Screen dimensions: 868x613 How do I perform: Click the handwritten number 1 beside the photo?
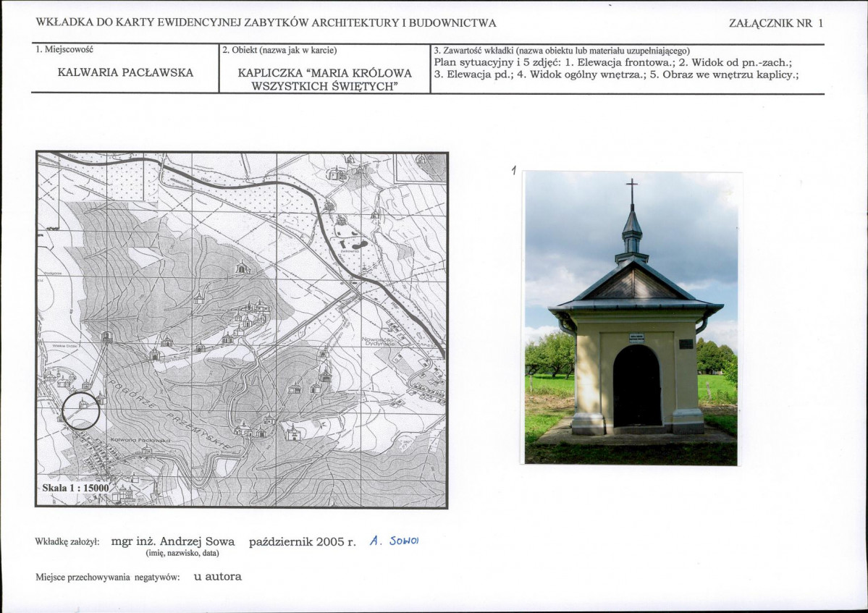[x=513, y=171]
